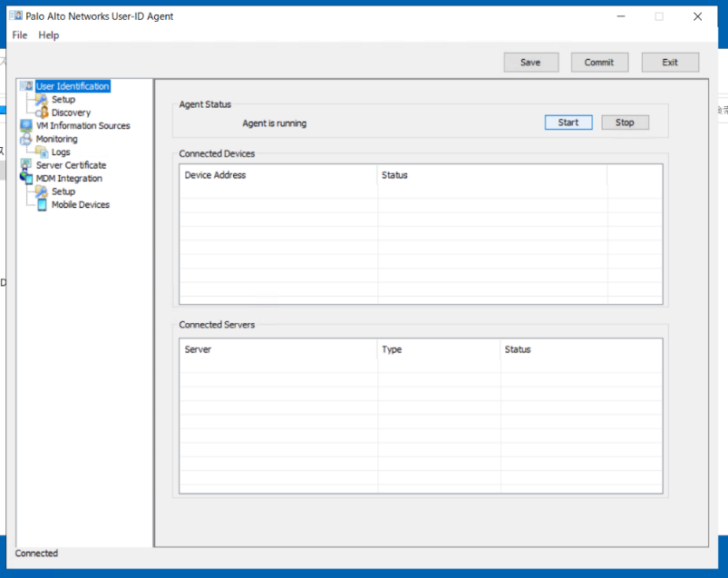Viewport: 728px width, 578px height.
Task: Open the Help menu
Action: click(x=49, y=35)
